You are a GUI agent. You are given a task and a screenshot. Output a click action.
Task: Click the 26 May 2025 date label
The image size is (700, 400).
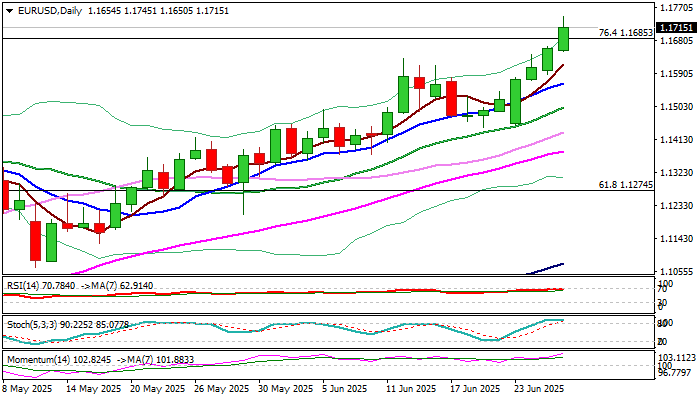222,389
